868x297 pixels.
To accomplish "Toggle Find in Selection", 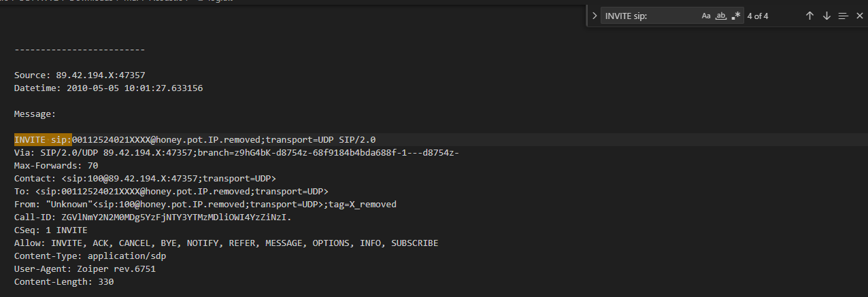I will pyautogui.click(x=844, y=16).
